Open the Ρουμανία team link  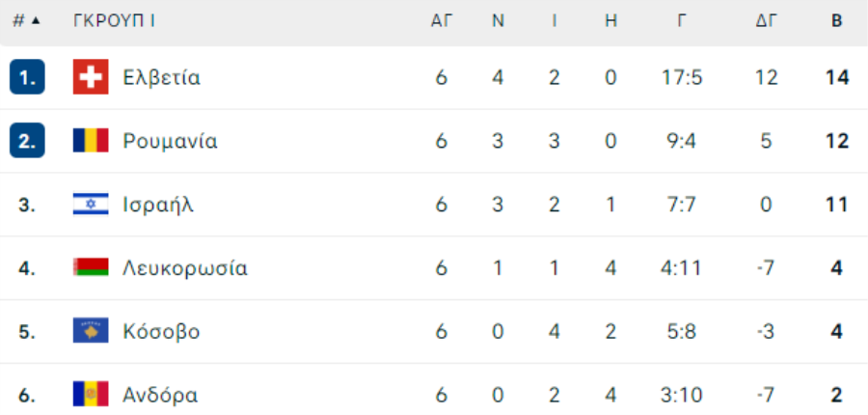tap(171, 141)
